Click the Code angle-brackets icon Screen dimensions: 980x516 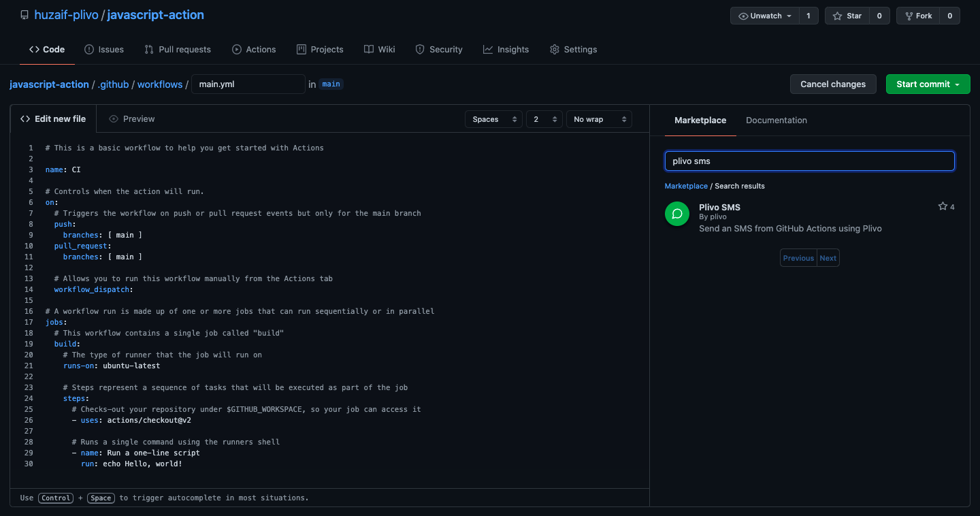pos(34,49)
